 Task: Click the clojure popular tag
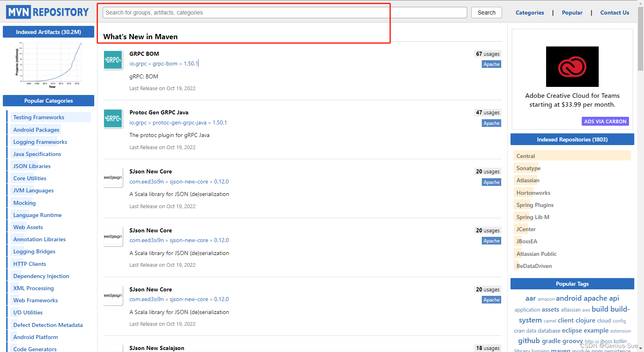point(585,320)
